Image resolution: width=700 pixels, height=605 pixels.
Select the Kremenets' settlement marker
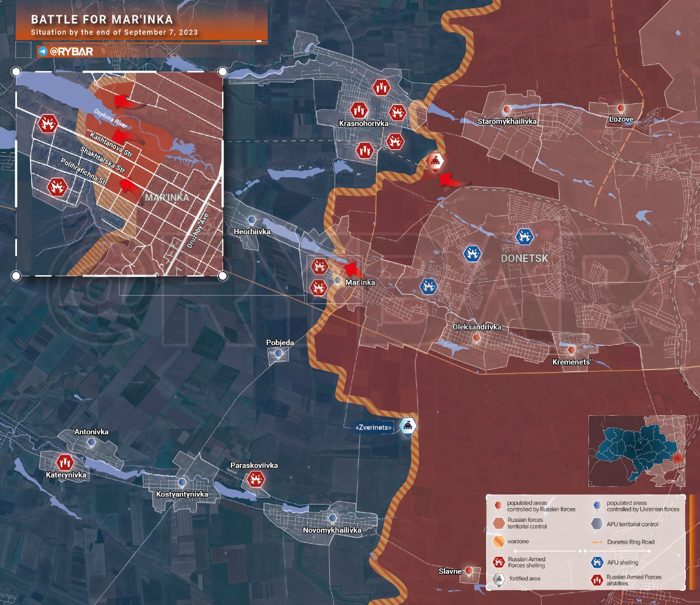(571, 350)
